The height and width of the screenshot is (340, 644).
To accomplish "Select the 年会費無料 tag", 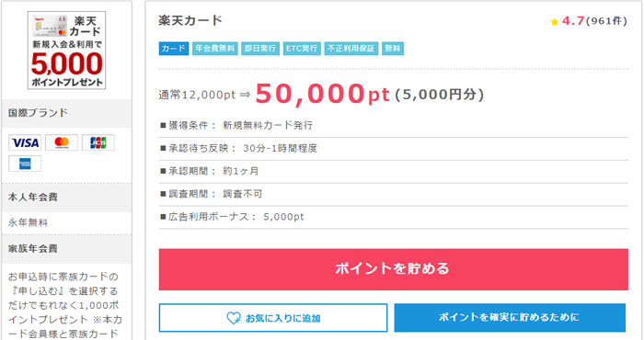I will pyautogui.click(x=214, y=49).
